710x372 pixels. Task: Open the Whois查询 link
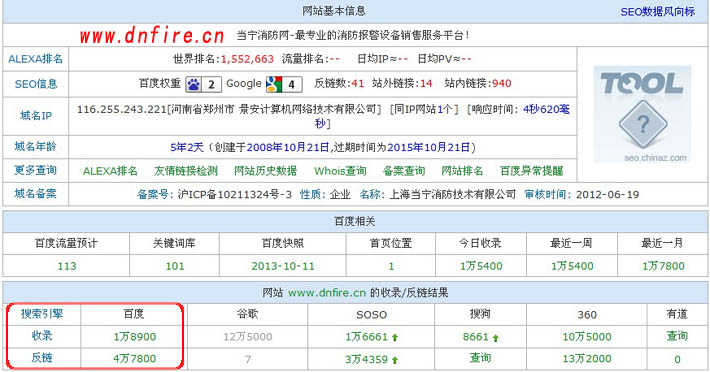[340, 171]
